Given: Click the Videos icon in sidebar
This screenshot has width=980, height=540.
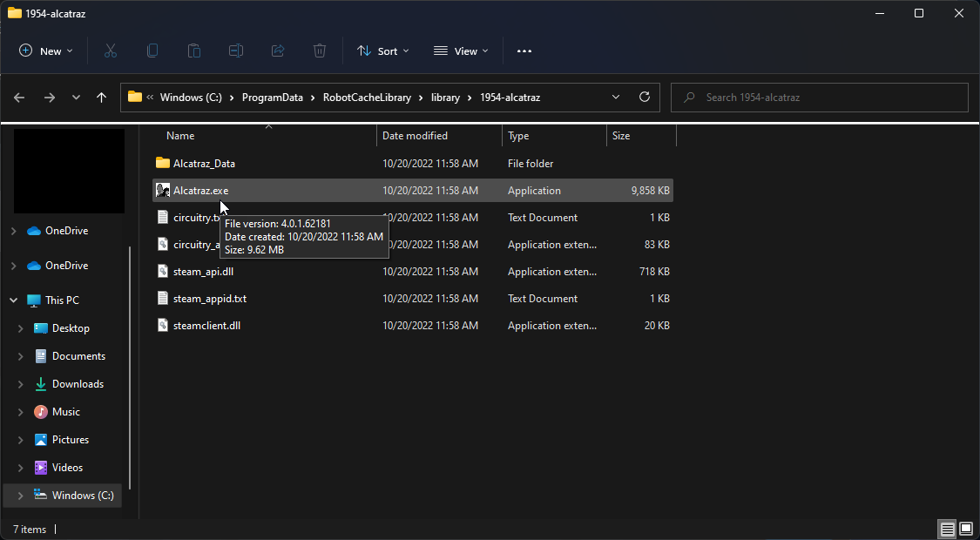Looking at the screenshot, I should [x=41, y=468].
